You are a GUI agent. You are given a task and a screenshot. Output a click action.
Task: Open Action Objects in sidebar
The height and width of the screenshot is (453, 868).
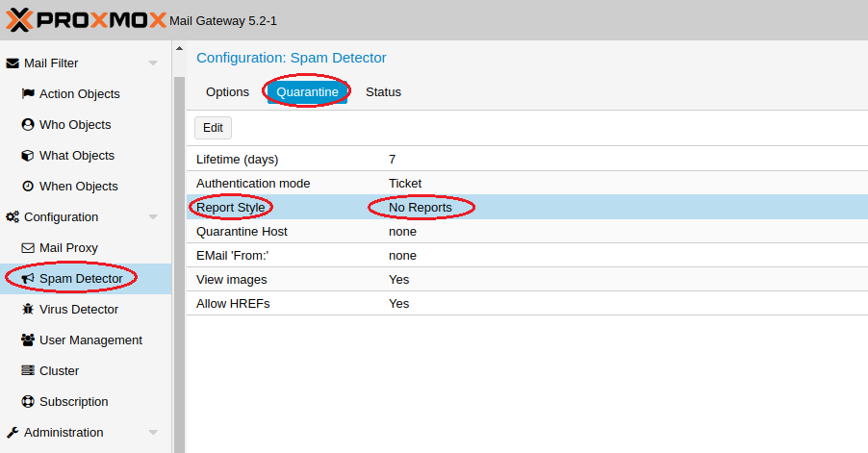[x=80, y=94]
